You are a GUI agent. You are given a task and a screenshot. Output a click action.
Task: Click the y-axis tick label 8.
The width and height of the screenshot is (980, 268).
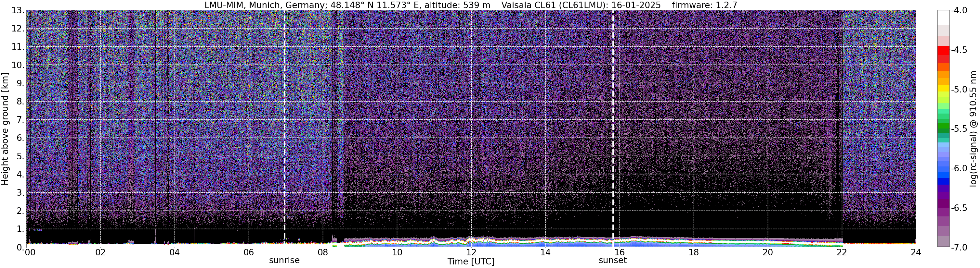click(21, 102)
